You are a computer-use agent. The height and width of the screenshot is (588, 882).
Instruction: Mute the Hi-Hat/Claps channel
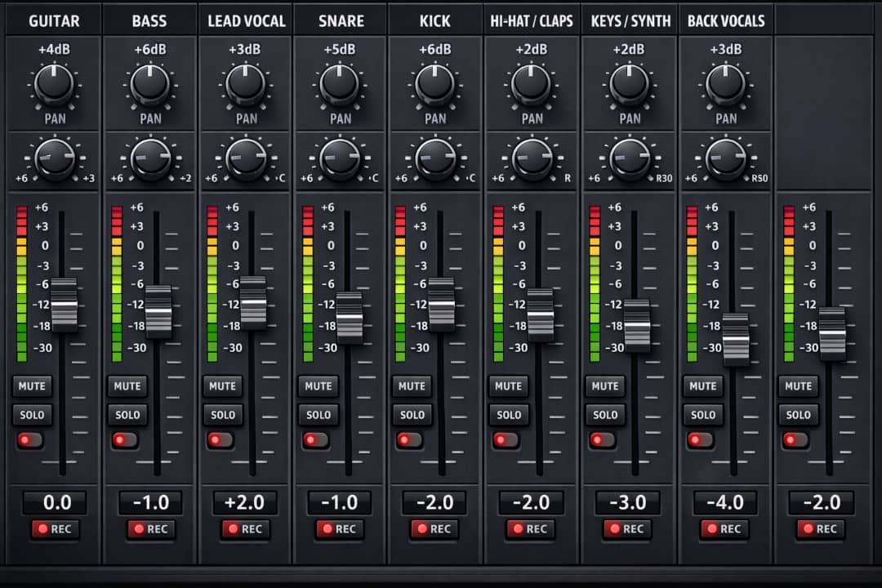508,386
